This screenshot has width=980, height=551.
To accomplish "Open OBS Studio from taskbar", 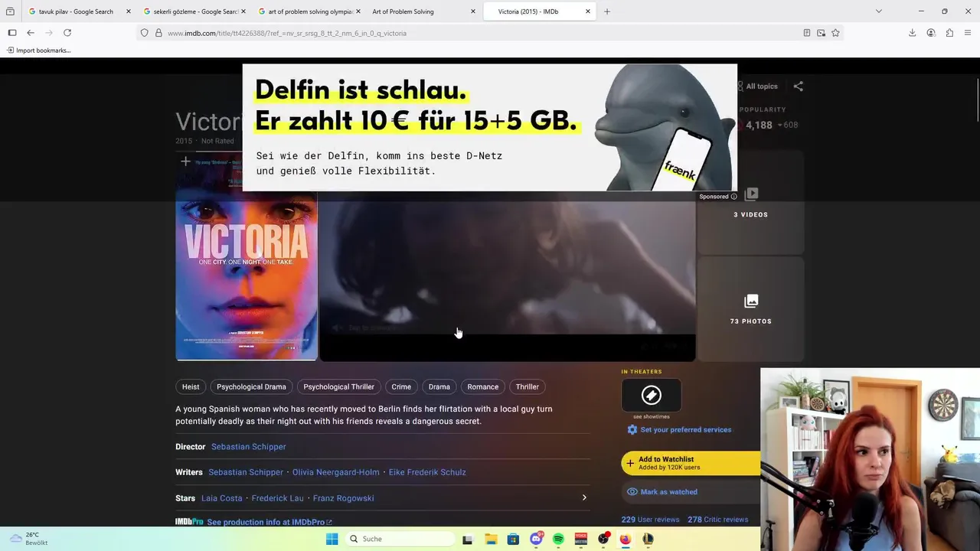I will [x=603, y=539].
